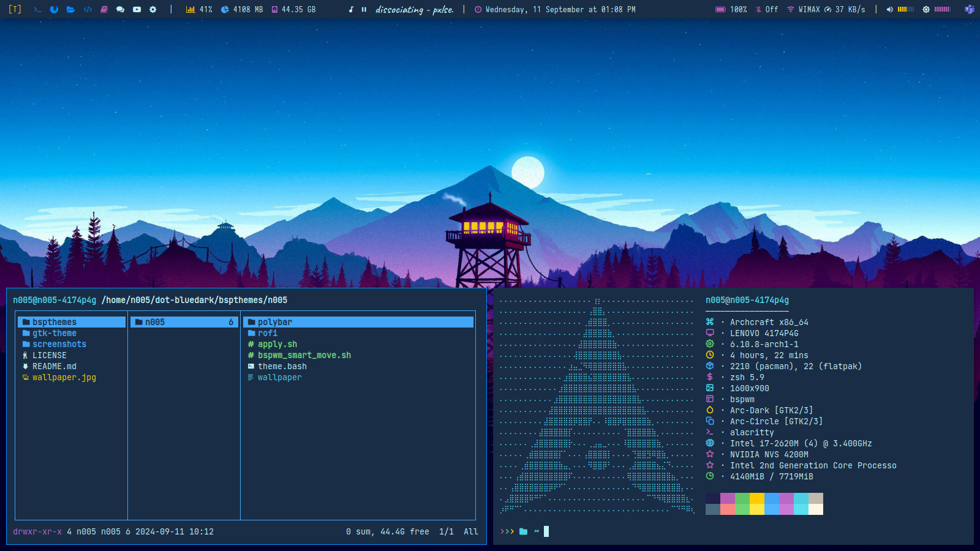The height and width of the screenshot is (551, 980).
Task: Click the [T] layout indicator in polybar
Action: click(x=15, y=9)
